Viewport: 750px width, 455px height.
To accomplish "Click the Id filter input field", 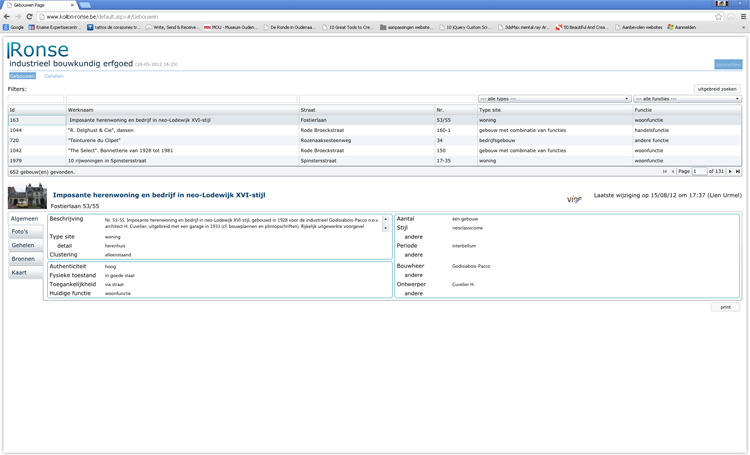I will pyautogui.click(x=36, y=99).
